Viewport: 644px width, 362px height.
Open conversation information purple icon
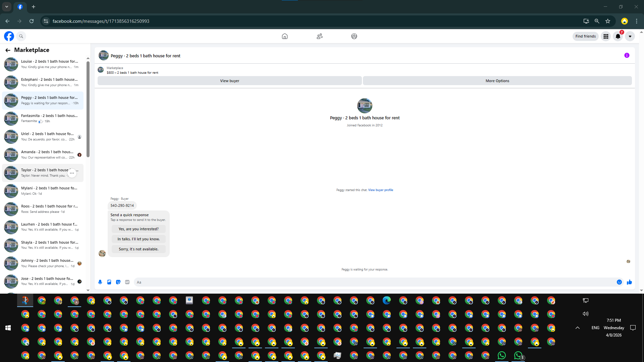pyautogui.click(x=627, y=56)
